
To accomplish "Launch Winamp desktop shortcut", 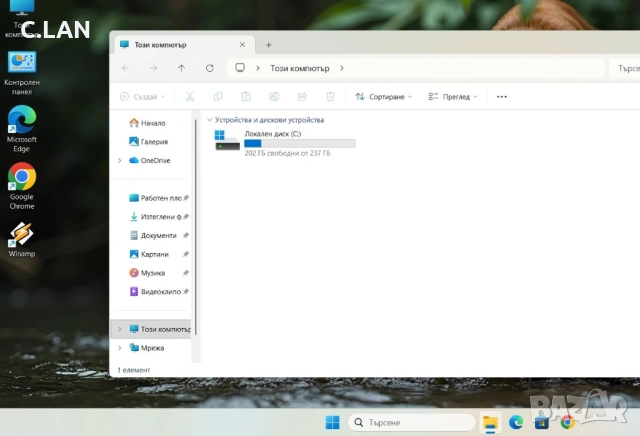I will [21, 239].
